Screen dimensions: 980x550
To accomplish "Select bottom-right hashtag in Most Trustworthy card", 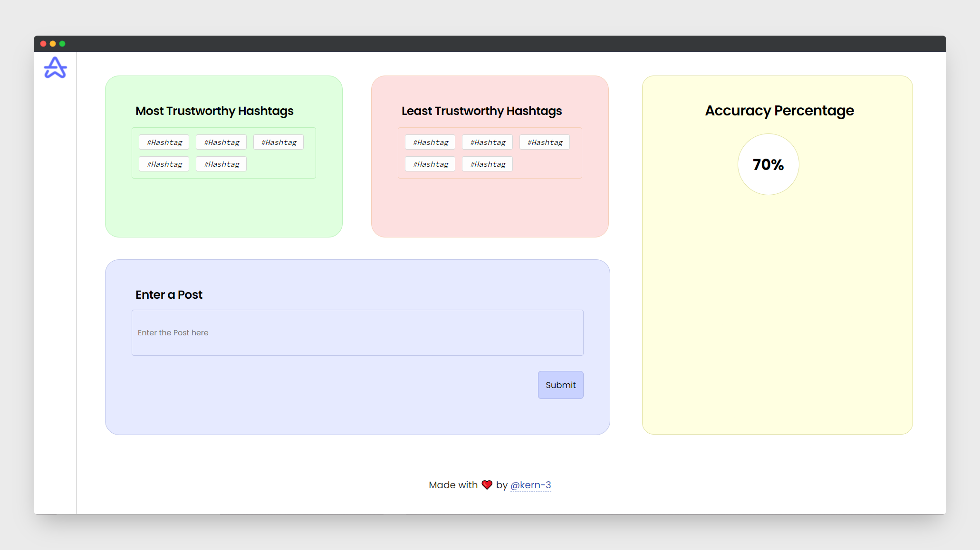I will coord(221,164).
